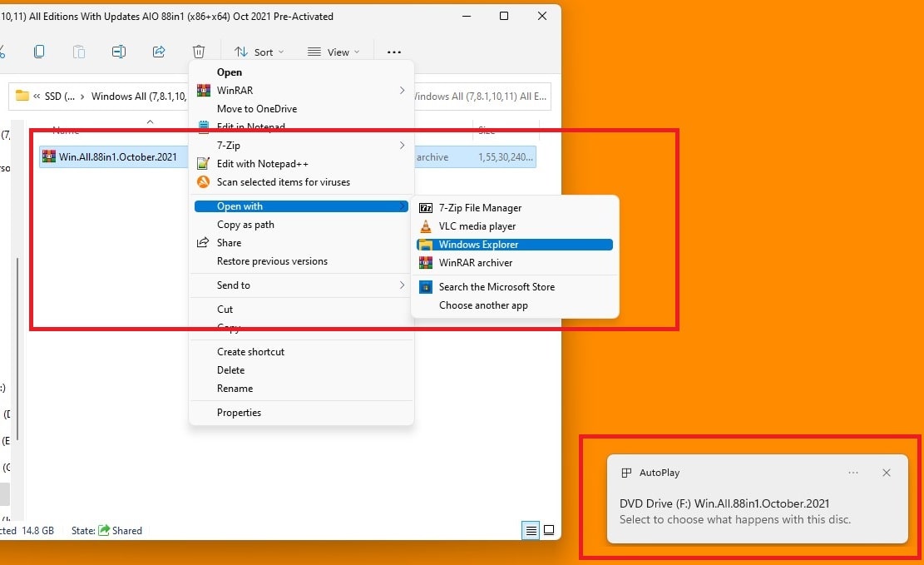Click the Delete trash icon in the toolbar

coord(199,51)
